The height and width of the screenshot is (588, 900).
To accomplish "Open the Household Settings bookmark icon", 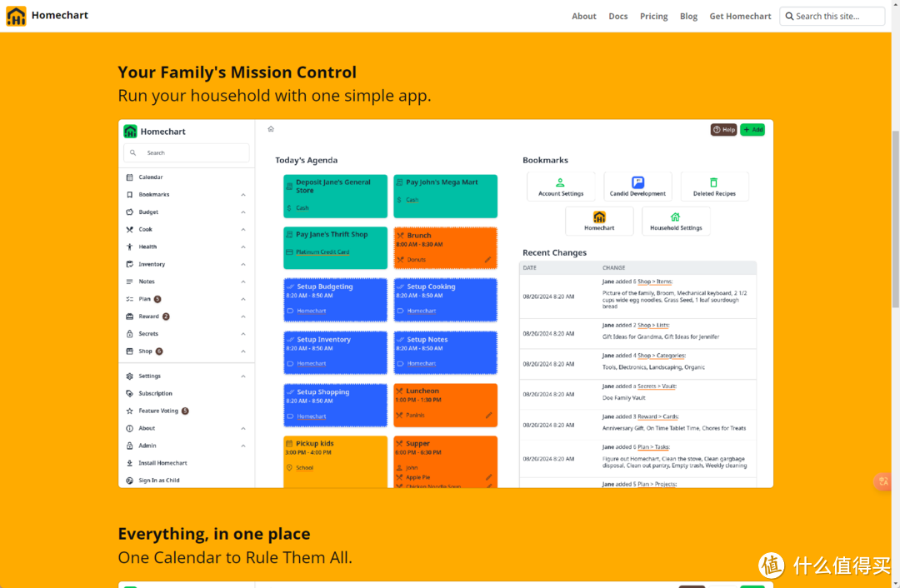I will pyautogui.click(x=676, y=217).
